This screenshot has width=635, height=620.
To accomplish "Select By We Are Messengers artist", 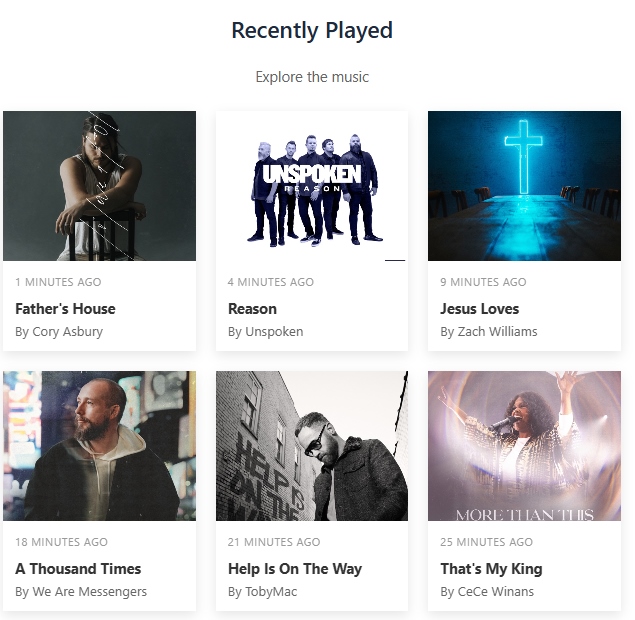I will (x=81, y=592).
